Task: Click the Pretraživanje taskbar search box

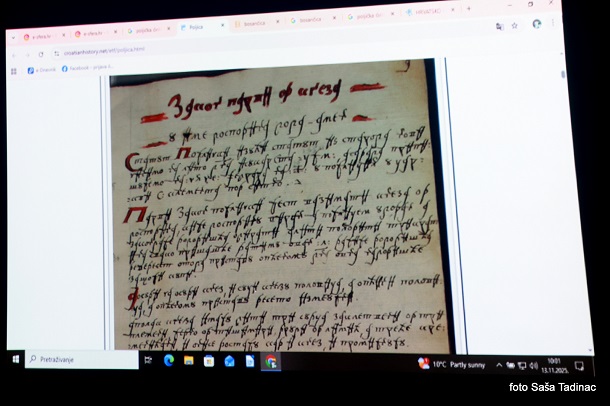Action: click(x=80, y=358)
